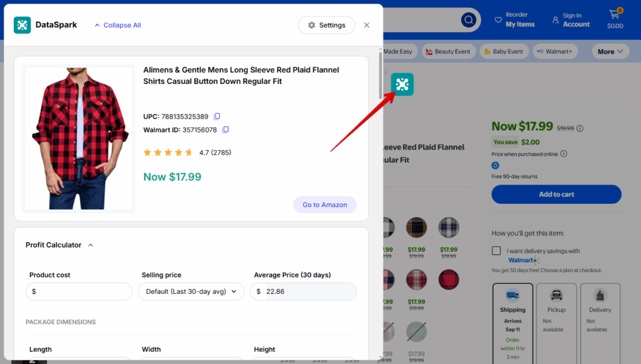This screenshot has width=641, height=364.
Task: Click the How you'll get this item heading
Action: 528,233
